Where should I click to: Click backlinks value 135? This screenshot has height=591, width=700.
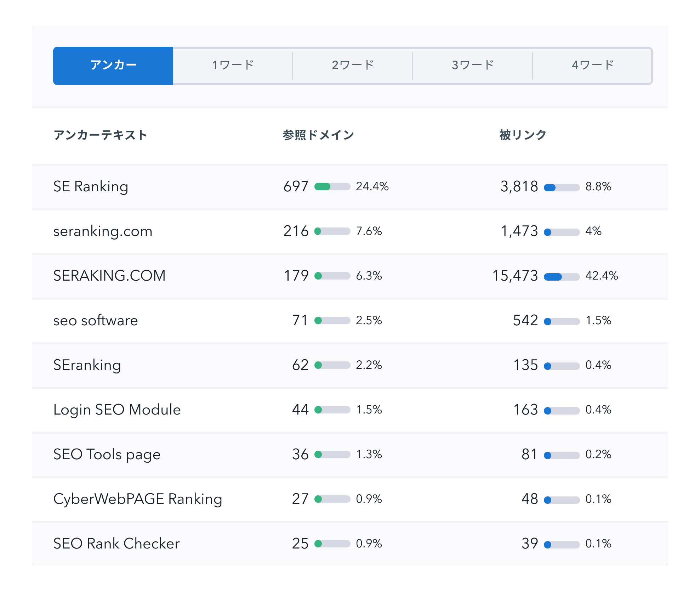[x=526, y=365]
